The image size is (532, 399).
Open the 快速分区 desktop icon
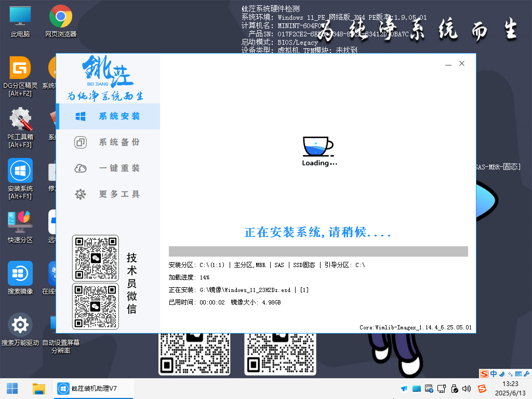[20, 227]
